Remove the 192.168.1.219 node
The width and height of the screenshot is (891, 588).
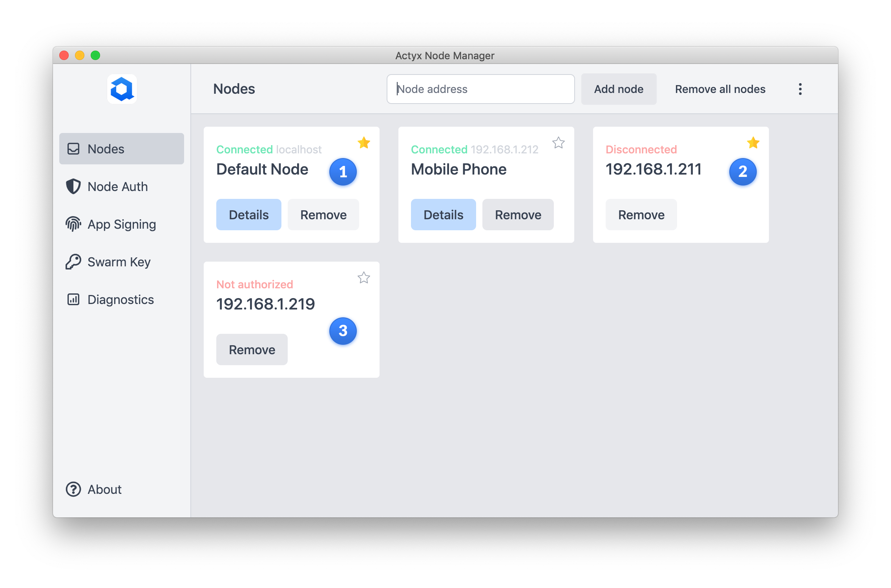(x=252, y=349)
